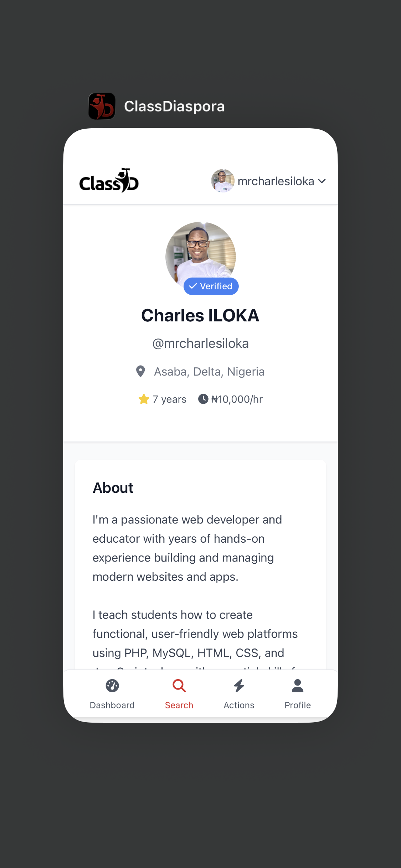Screen dimensions: 401x868
Task: Open the Profile icon in bottom bar
Action: point(297,686)
